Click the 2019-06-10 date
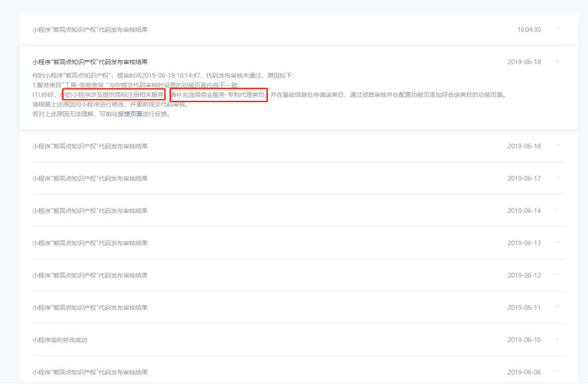This screenshot has width=588, height=388. tap(524, 340)
